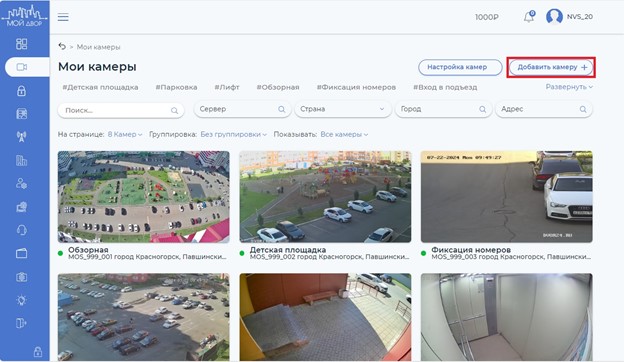Open the Страна dropdown

tap(343, 109)
